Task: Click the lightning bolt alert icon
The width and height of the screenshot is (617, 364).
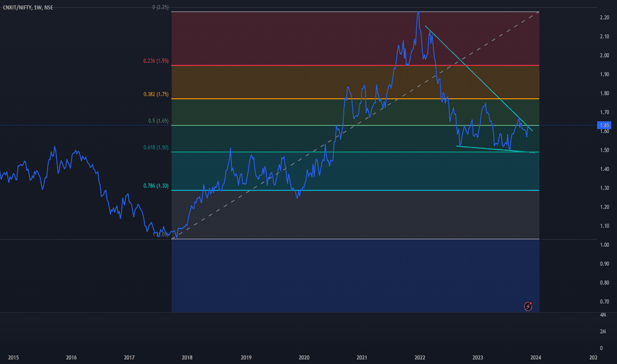Action: pos(528,306)
